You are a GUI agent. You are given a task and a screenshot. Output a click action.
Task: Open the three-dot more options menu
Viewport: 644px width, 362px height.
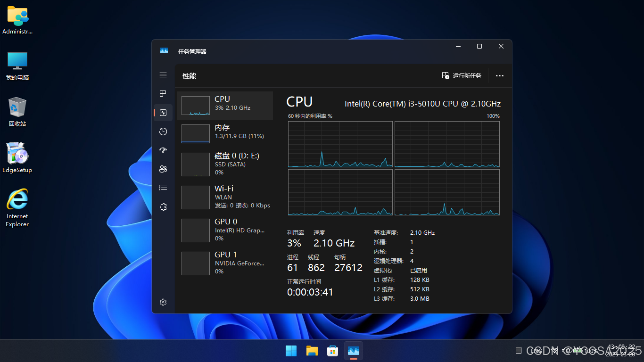point(500,75)
